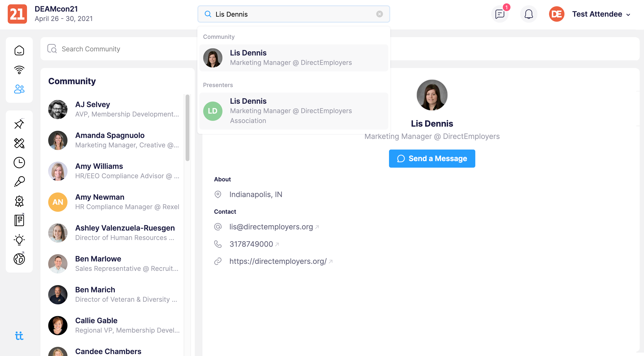This screenshot has height=356, width=644.
Task: Open the notifications bell icon
Action: click(529, 14)
